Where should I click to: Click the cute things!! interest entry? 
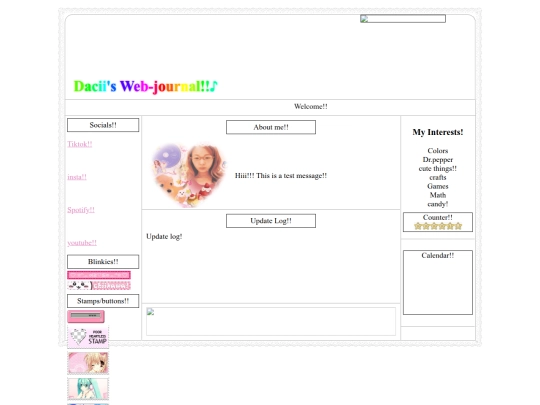tap(438, 169)
